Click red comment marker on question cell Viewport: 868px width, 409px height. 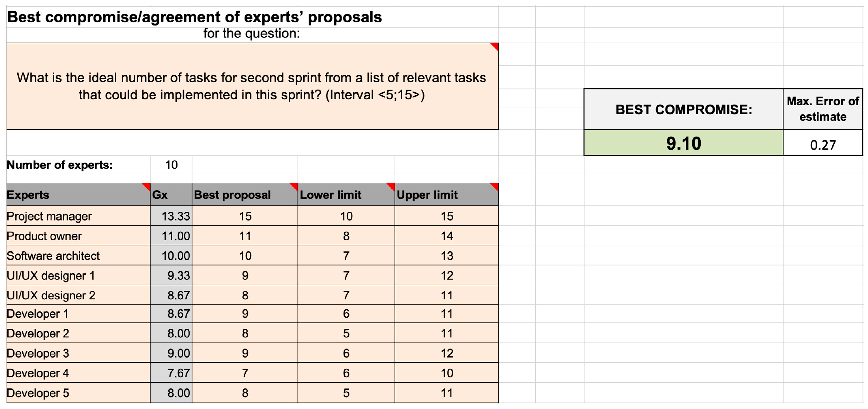tap(495, 46)
